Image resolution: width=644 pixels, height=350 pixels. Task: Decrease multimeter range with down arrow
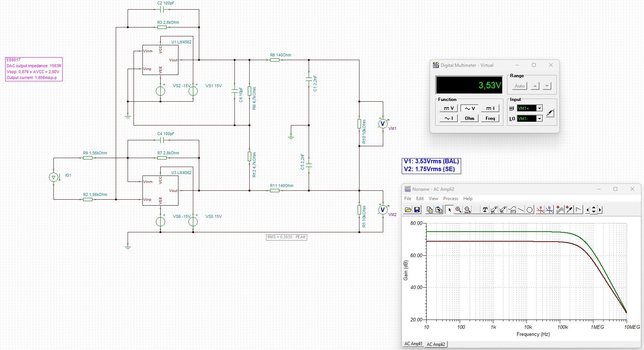coord(547,86)
